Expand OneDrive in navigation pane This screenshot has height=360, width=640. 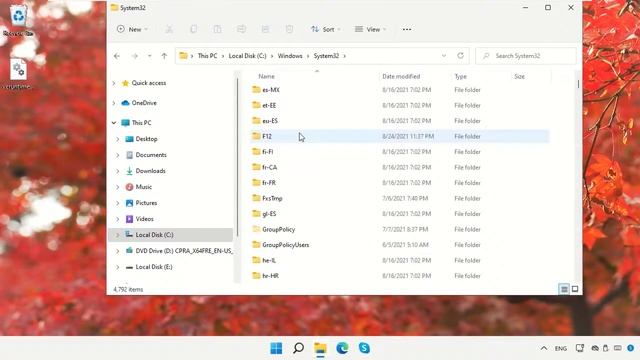point(114,103)
